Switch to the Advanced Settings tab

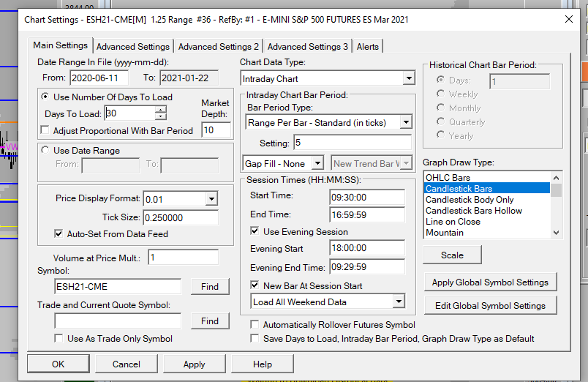[x=133, y=47]
